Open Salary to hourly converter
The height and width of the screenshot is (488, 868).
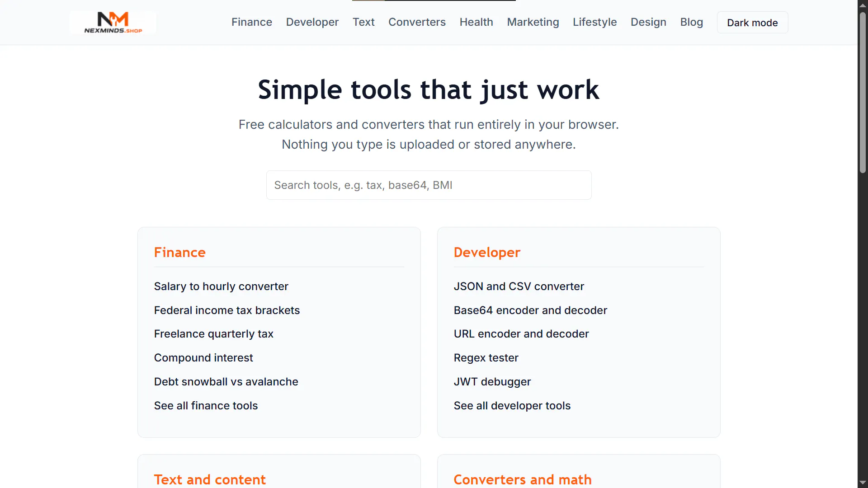[x=221, y=286]
